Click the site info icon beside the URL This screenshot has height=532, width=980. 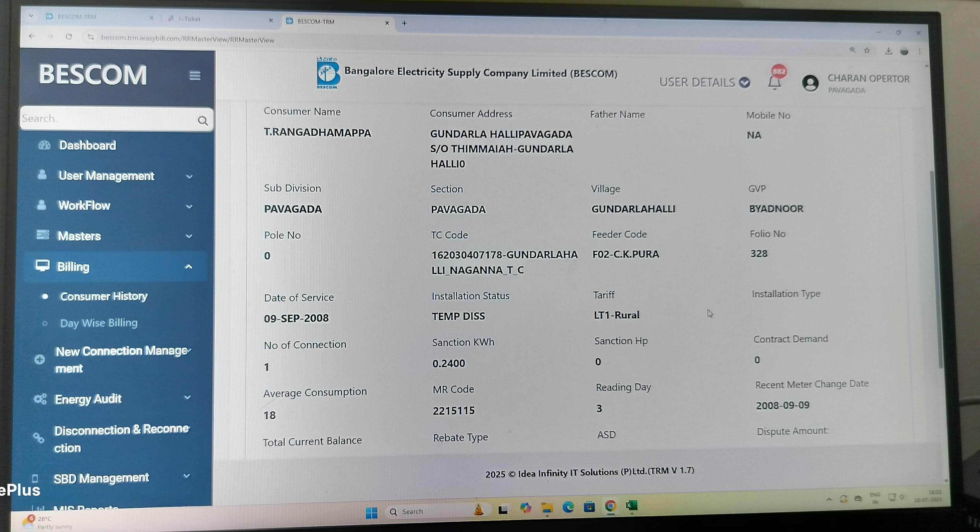click(91, 37)
